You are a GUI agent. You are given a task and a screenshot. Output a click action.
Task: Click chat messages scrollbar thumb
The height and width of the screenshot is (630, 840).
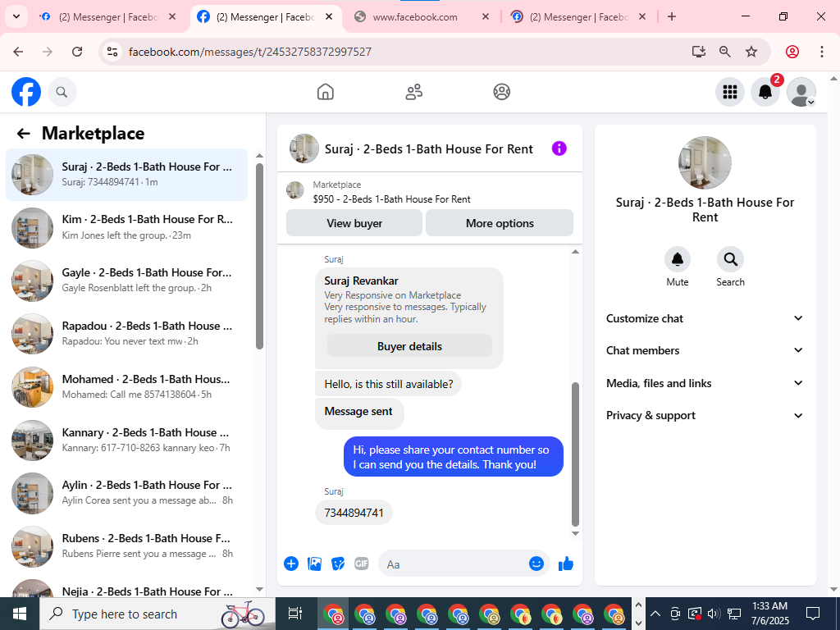point(575,454)
